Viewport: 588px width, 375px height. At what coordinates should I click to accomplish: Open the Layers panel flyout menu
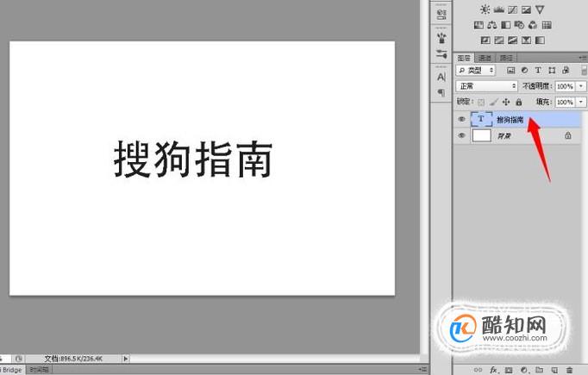583,58
